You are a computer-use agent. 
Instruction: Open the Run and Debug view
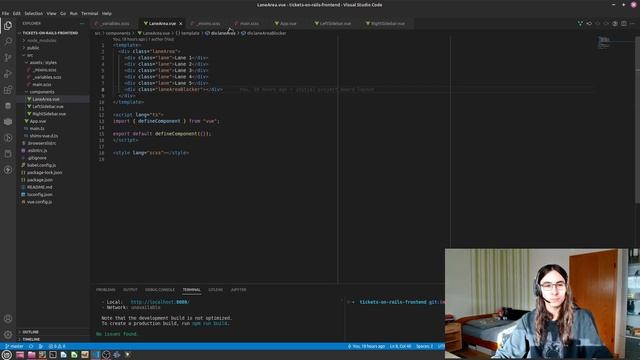click(8, 73)
